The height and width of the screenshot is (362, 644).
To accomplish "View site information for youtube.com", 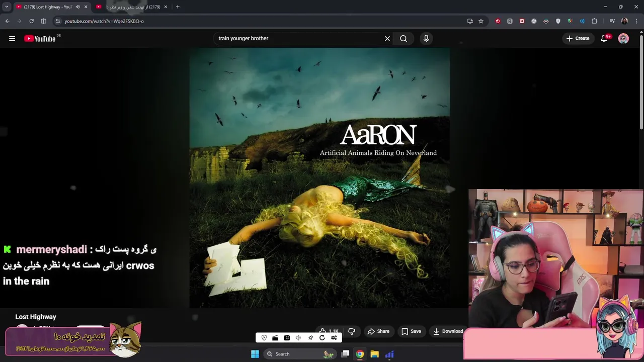I will coord(58,21).
